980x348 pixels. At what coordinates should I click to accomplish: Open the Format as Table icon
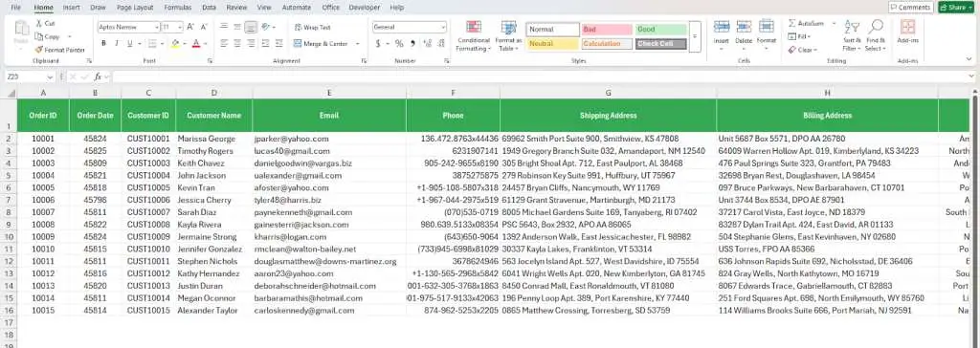509,28
